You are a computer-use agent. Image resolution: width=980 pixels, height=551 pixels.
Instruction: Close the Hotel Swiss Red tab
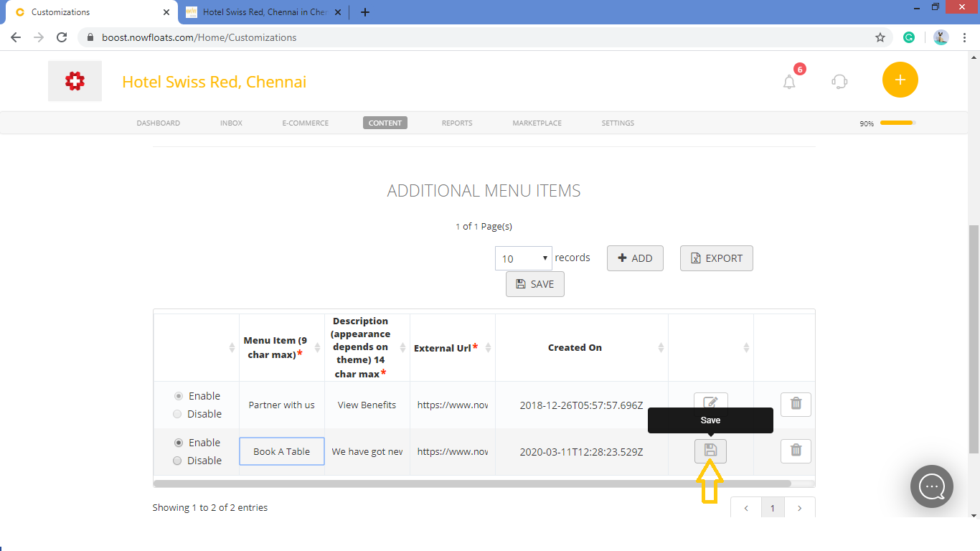click(339, 12)
